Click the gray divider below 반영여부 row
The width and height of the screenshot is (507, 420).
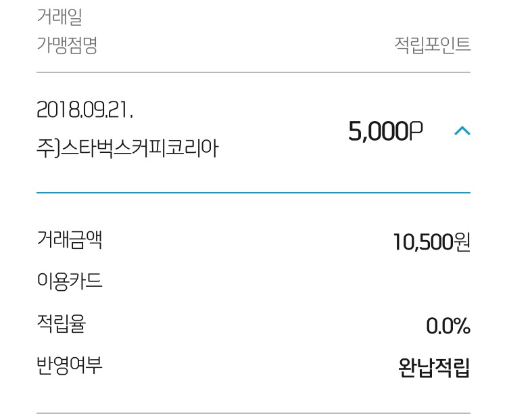click(x=254, y=413)
